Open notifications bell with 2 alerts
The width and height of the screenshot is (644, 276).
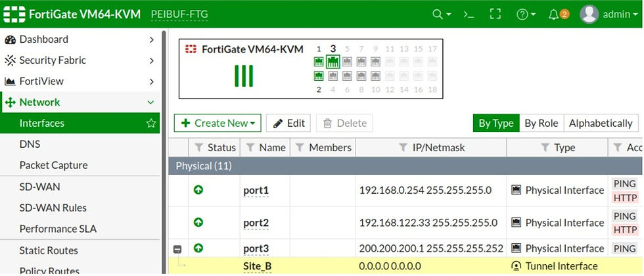tap(559, 14)
